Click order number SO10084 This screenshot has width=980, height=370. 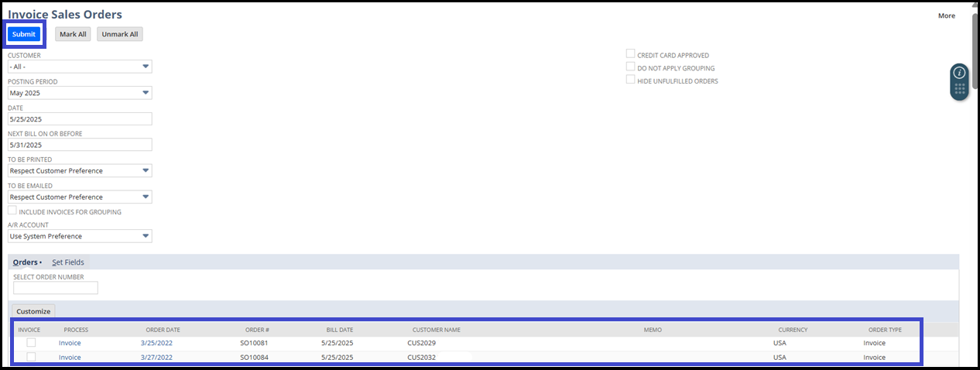(255, 358)
